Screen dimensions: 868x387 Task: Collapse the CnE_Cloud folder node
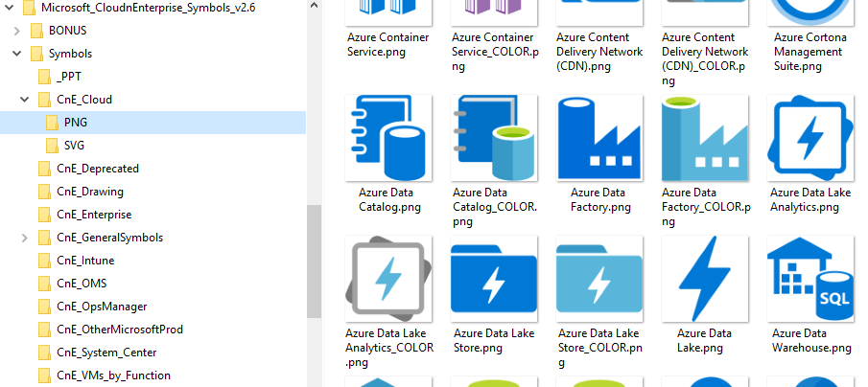pos(24,100)
